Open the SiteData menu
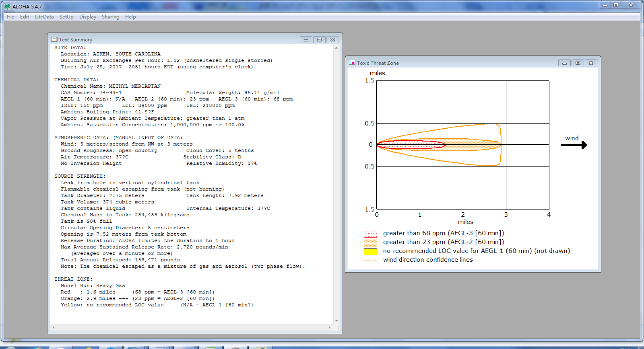The image size is (644, 349). click(44, 17)
